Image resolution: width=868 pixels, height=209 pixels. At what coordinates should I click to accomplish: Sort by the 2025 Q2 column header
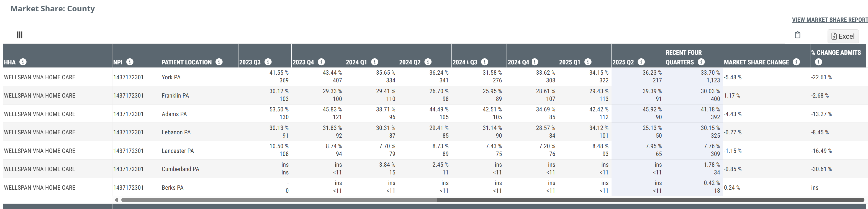[623, 62]
